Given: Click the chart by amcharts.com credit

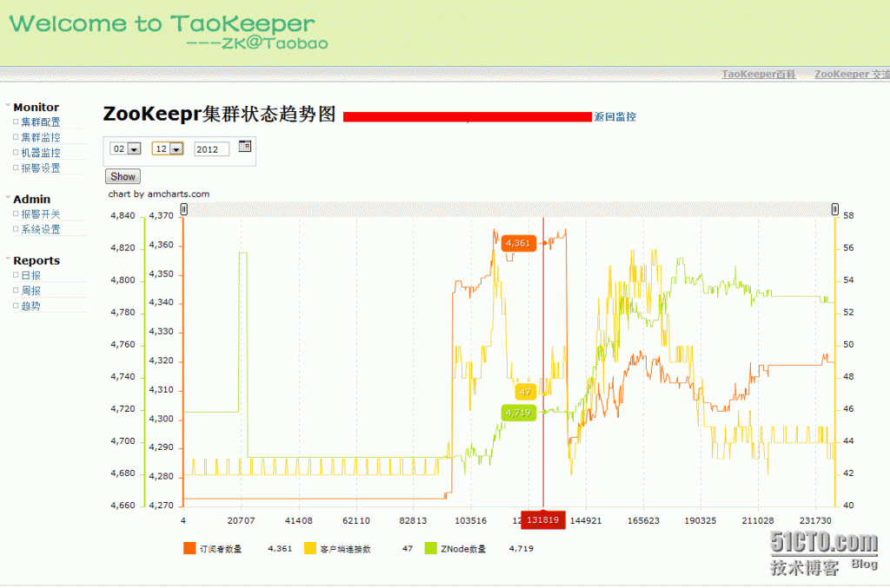Looking at the screenshot, I should coord(159,194).
